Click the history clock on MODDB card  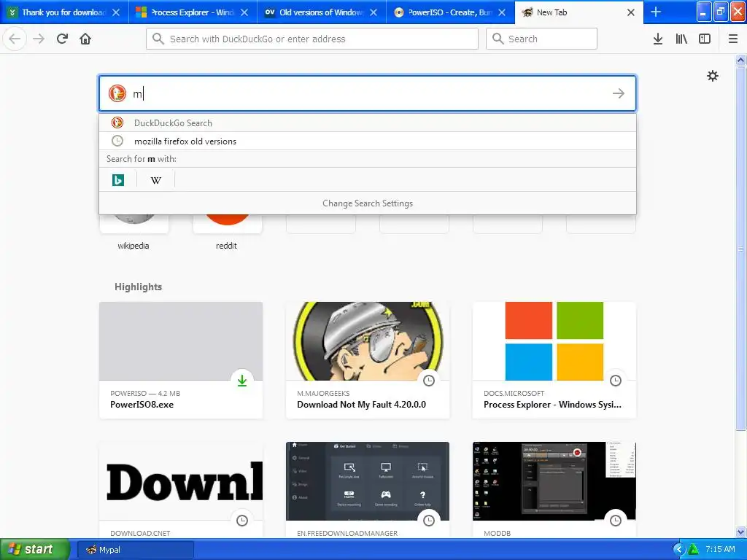coord(616,521)
